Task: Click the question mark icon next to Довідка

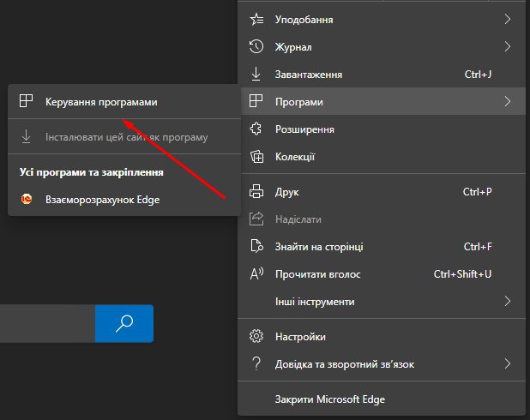Action: point(256,364)
